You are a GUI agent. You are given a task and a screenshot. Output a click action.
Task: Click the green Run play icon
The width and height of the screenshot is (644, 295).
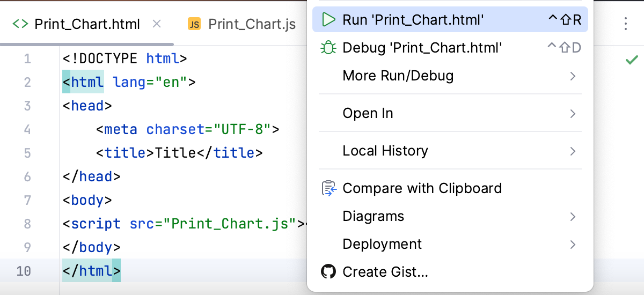click(328, 20)
